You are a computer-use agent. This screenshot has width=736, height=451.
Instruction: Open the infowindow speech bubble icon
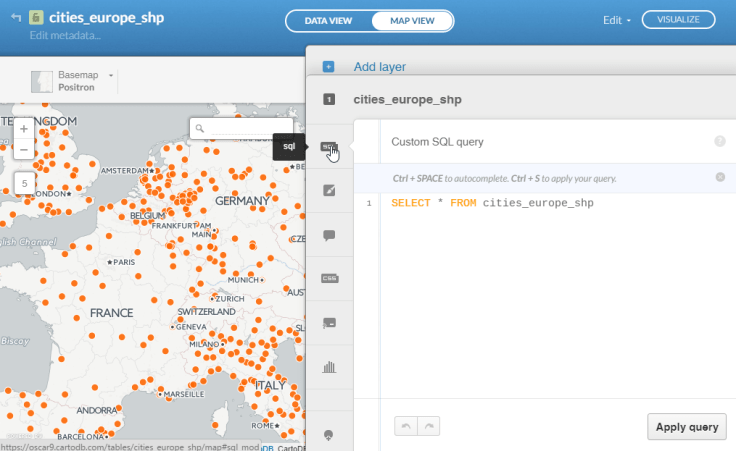tap(329, 235)
